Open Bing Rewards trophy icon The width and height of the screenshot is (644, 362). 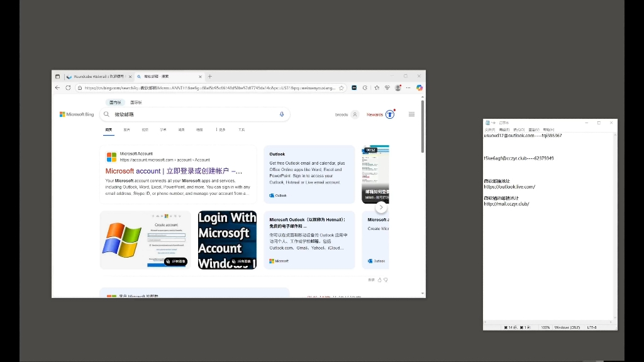click(390, 114)
